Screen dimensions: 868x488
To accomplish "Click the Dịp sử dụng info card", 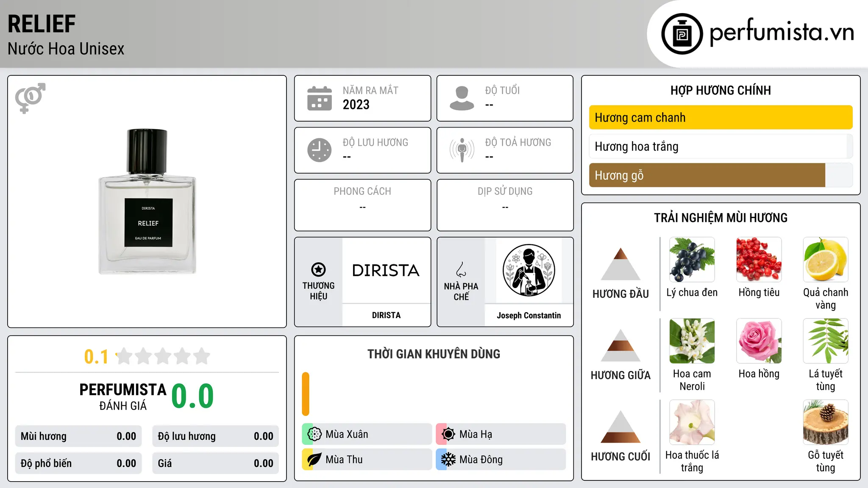I will 505,205.
